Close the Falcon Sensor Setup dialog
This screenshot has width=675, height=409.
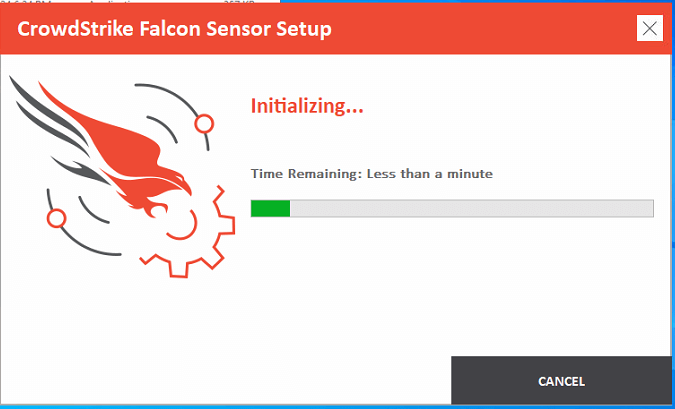[x=650, y=29]
